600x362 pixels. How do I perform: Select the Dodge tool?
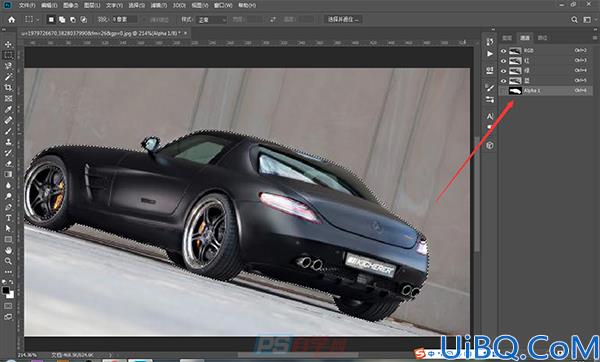[x=8, y=196]
